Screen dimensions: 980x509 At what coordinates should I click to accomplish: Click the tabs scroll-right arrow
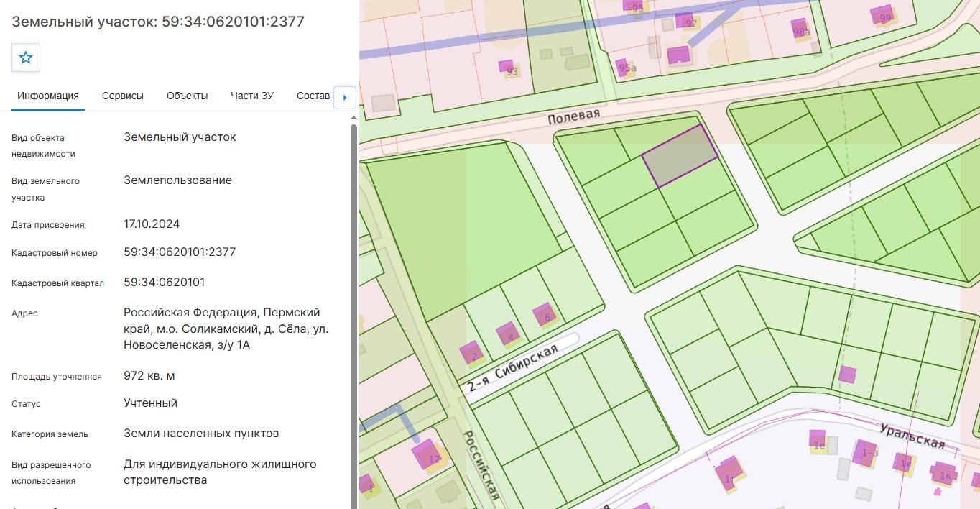[x=345, y=97]
